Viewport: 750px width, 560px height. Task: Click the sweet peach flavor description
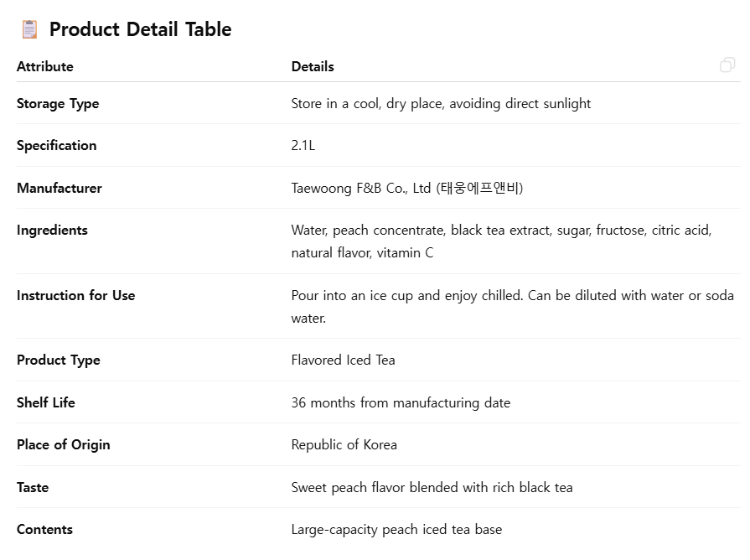(x=432, y=487)
